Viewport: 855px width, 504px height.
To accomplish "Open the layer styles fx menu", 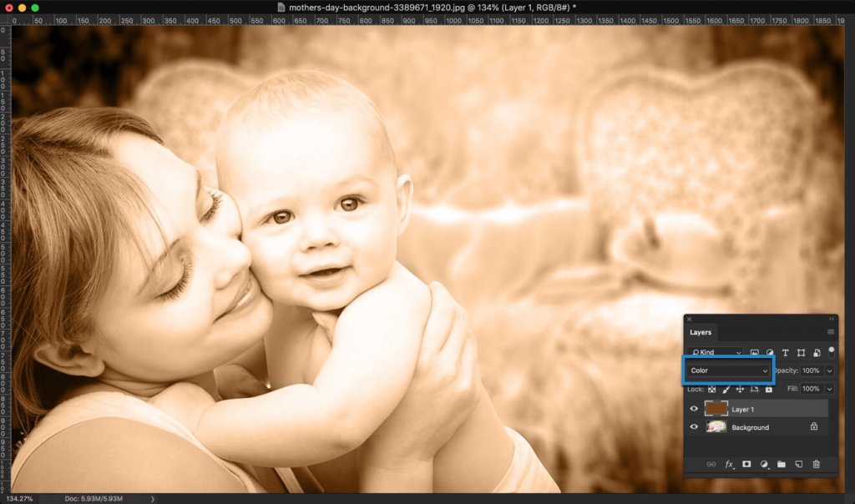I will click(x=729, y=464).
